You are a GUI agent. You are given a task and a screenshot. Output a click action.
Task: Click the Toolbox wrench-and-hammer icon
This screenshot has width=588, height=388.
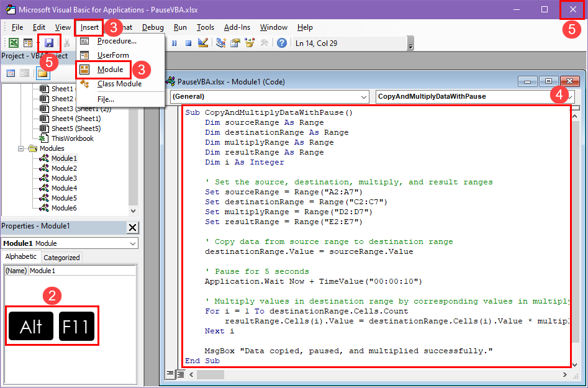[x=264, y=43]
